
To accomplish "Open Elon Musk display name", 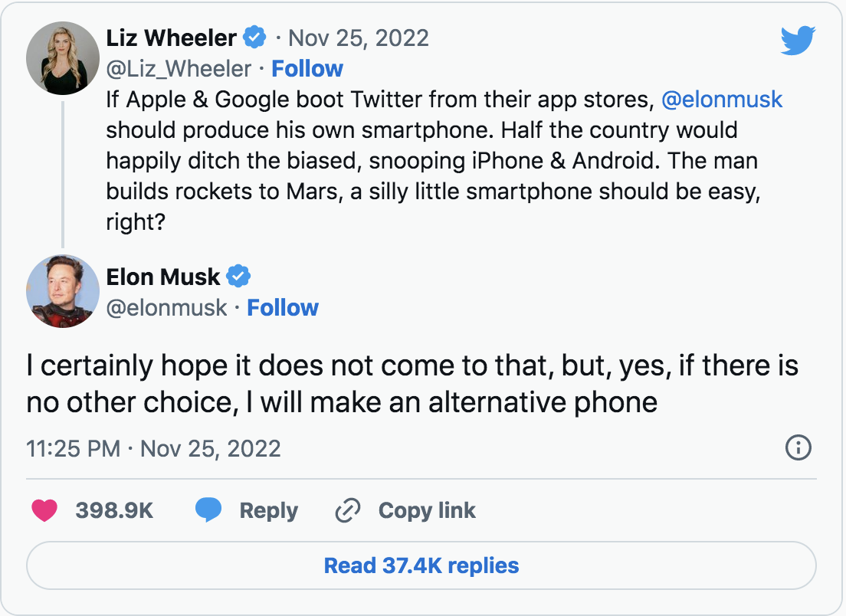I will point(163,276).
